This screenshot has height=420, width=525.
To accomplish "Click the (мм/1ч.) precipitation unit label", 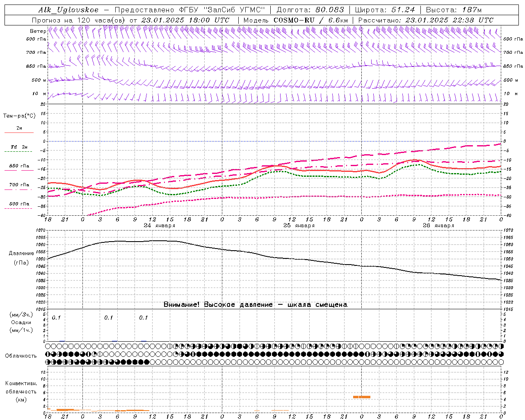I will (21, 330).
